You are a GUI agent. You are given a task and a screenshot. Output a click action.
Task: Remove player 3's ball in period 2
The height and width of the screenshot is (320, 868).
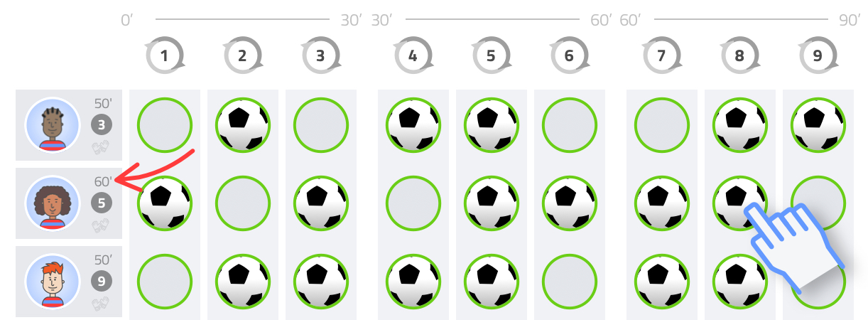tap(243, 125)
